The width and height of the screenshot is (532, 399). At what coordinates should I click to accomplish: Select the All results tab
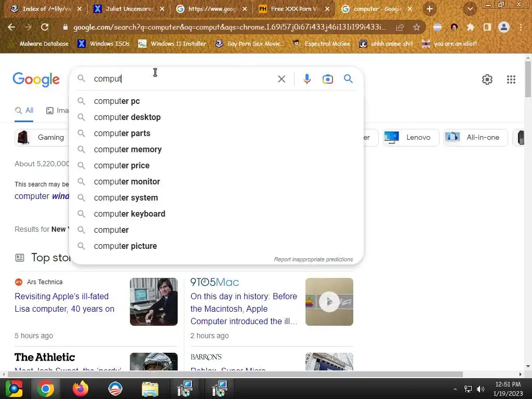pos(24,111)
